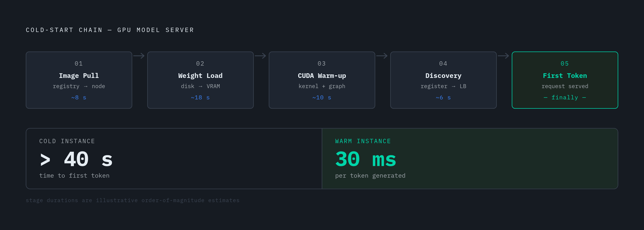Select the 'COLD INSTANCE' label
This screenshot has width=644, height=230.
click(67, 141)
